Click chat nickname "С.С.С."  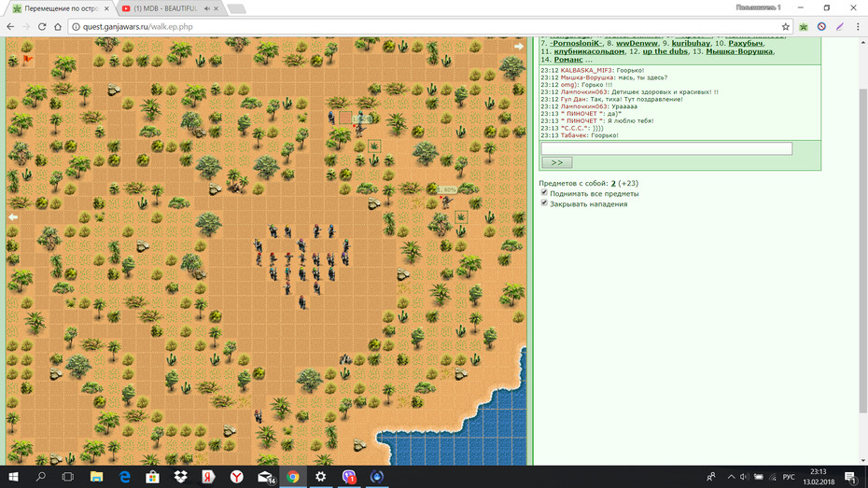[x=575, y=128]
